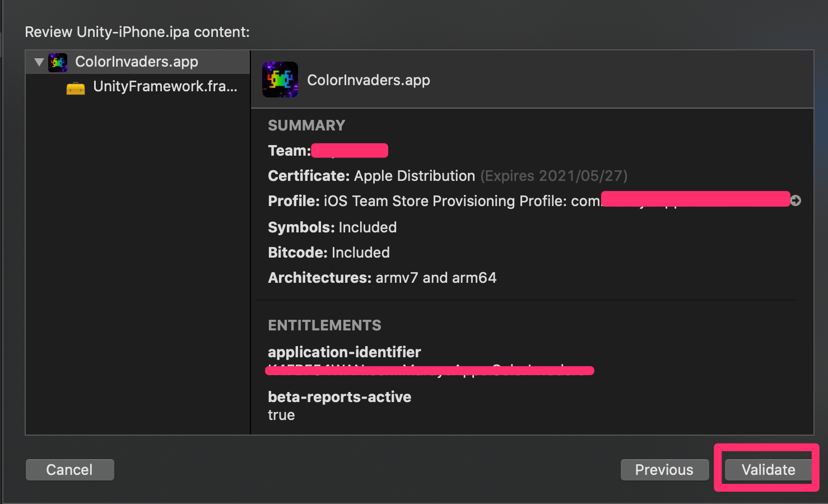Collapse the ColorInvaders.app disclosure triangle
This screenshot has height=504, width=828.
tap(39, 62)
